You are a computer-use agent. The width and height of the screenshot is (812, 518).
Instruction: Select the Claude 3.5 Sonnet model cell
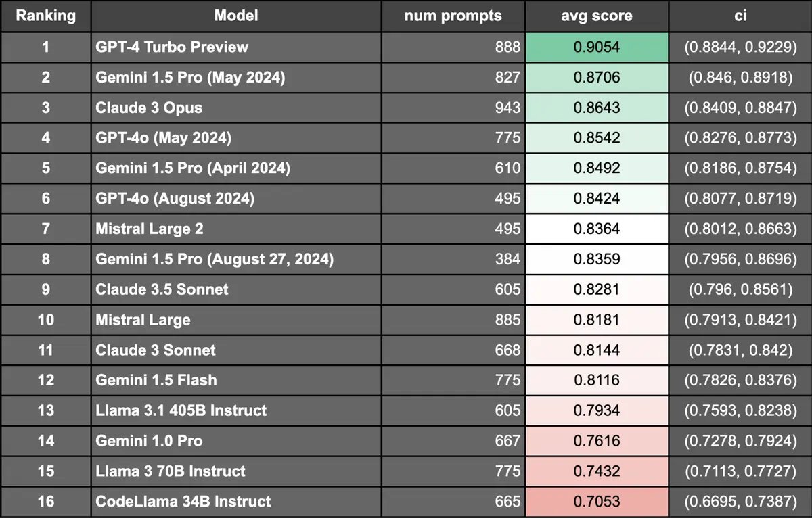click(x=236, y=289)
